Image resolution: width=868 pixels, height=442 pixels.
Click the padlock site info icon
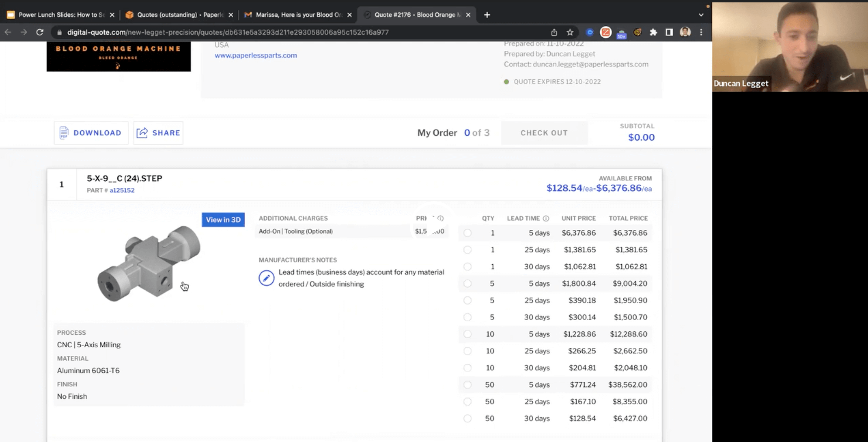tap(60, 32)
